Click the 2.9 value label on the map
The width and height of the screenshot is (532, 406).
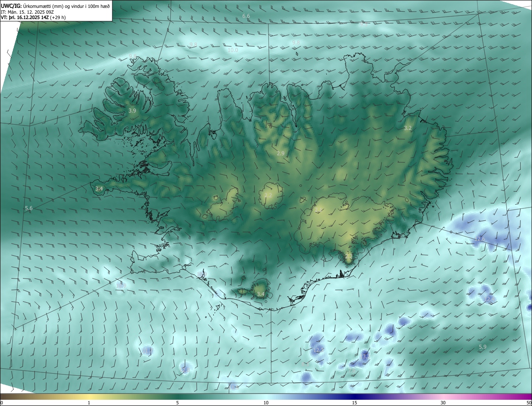tap(281, 154)
